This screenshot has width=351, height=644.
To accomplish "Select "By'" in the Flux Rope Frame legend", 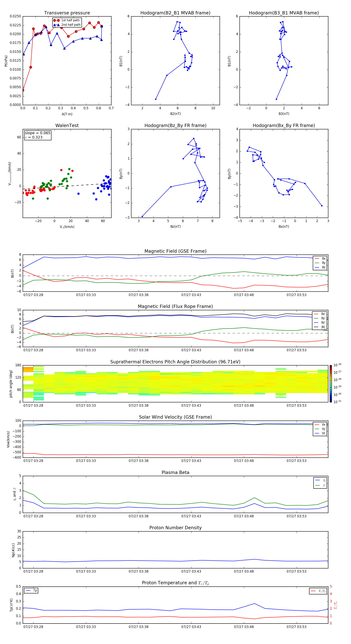I will (320, 318).
